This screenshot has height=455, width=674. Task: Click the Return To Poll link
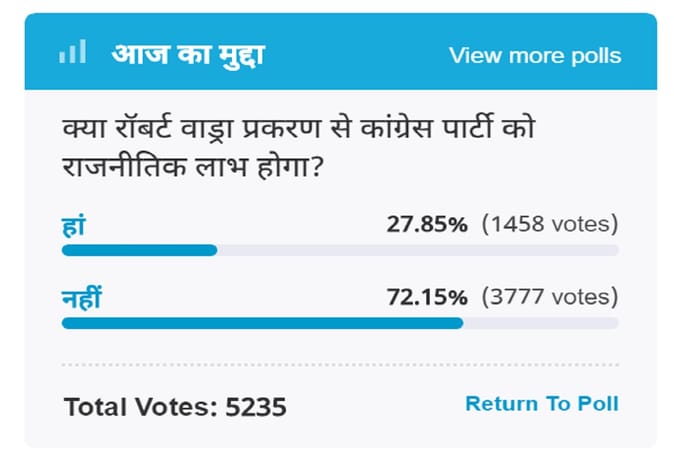point(541,404)
